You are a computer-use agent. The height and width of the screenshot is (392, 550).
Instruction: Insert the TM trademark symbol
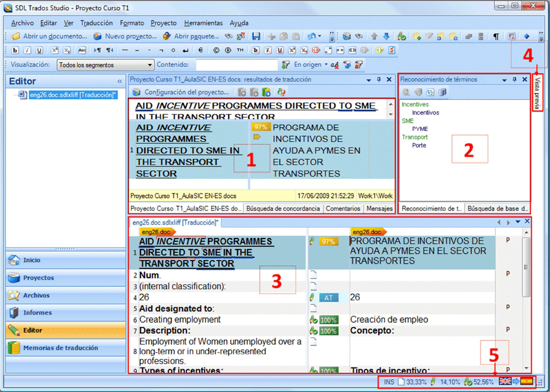point(240,50)
